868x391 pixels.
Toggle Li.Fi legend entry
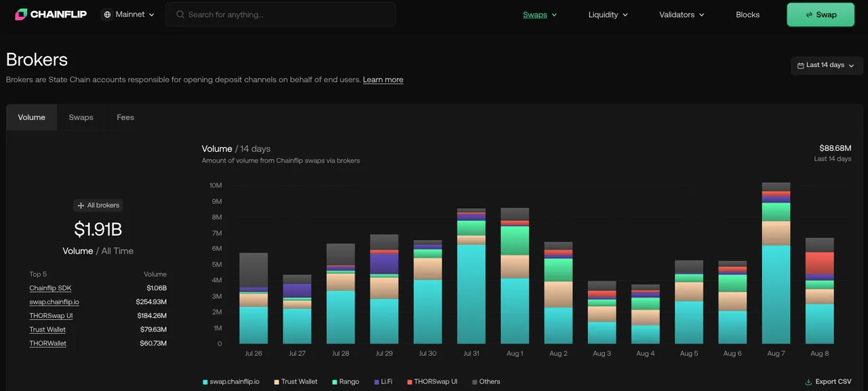tap(383, 382)
